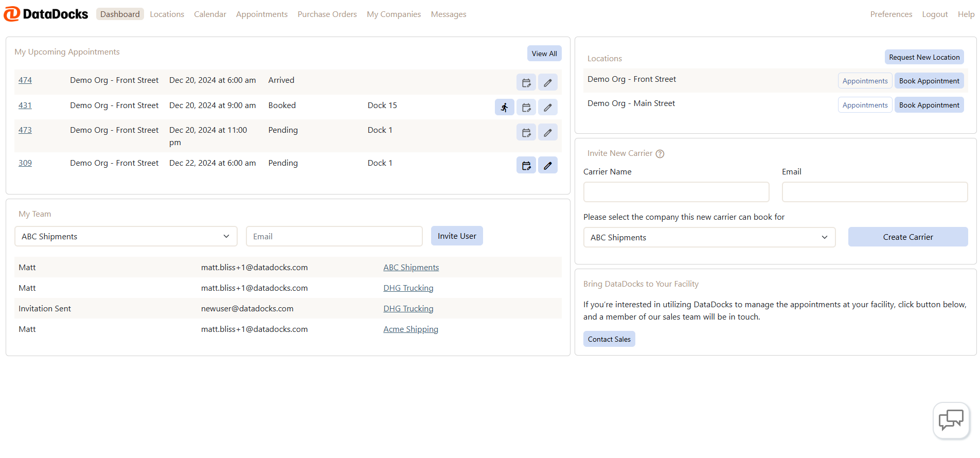
Task: Select the Dock 15 cell
Action: coord(382,105)
